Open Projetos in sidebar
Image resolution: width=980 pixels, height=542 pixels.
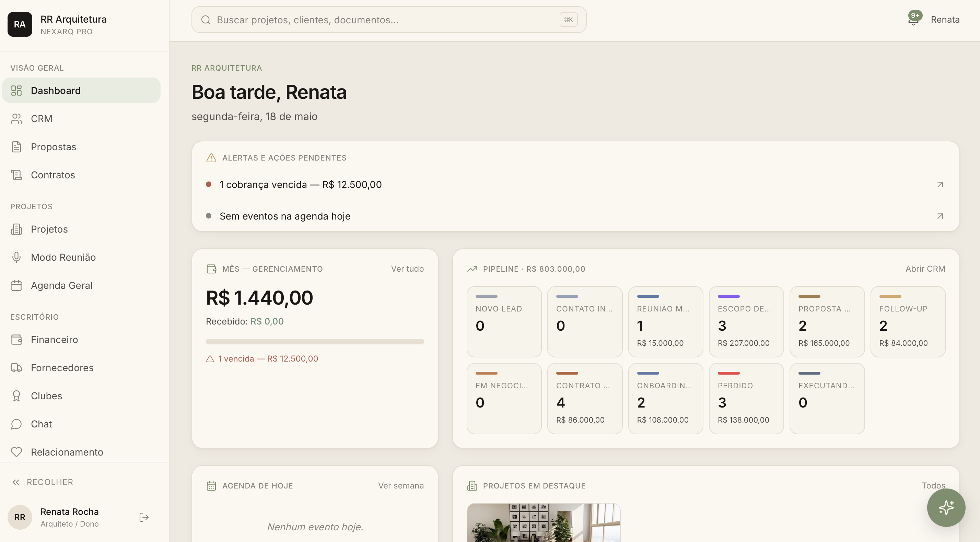[x=81, y=229]
